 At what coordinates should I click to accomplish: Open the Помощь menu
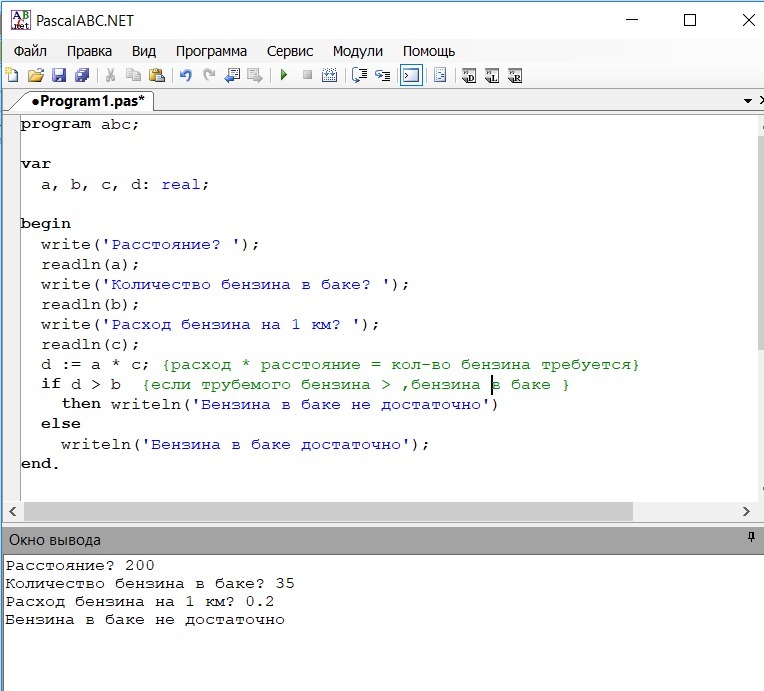tap(428, 51)
